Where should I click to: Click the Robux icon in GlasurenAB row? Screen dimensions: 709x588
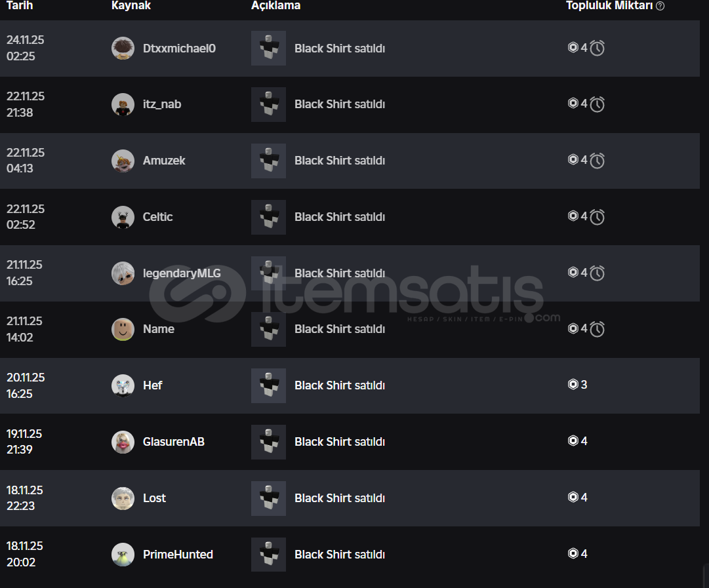coord(573,441)
